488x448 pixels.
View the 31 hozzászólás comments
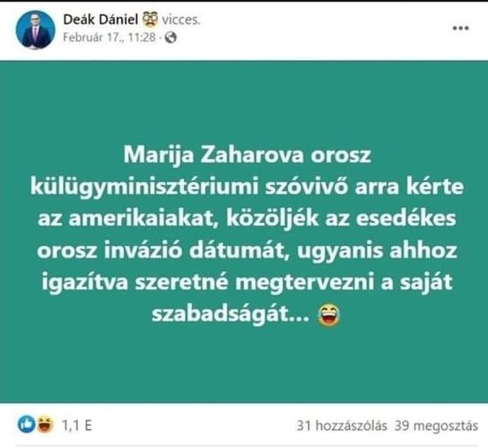[342, 426]
